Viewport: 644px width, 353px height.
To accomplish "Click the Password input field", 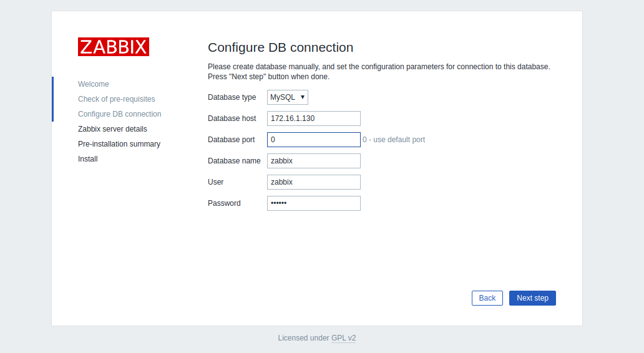I will tap(314, 203).
